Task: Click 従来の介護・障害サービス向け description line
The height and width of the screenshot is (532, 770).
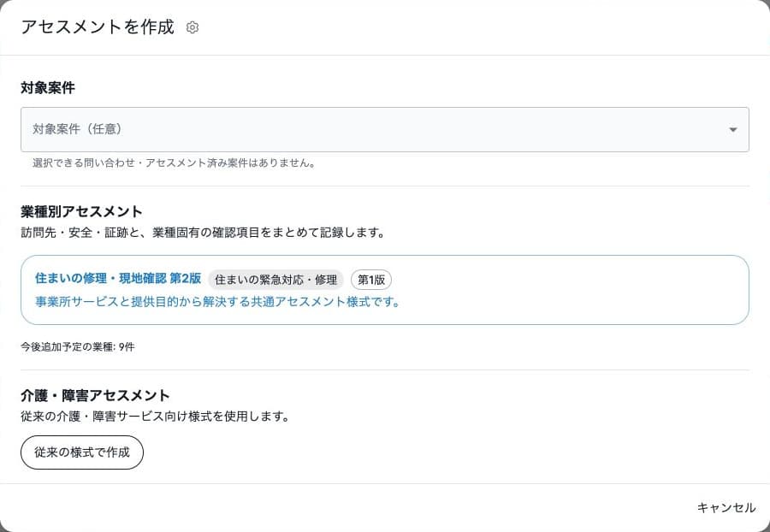Action: pos(155,417)
